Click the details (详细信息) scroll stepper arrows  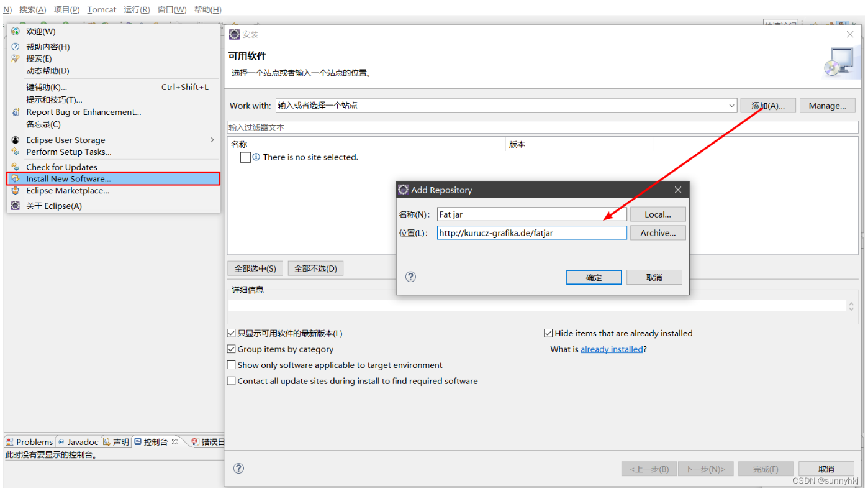tap(851, 306)
